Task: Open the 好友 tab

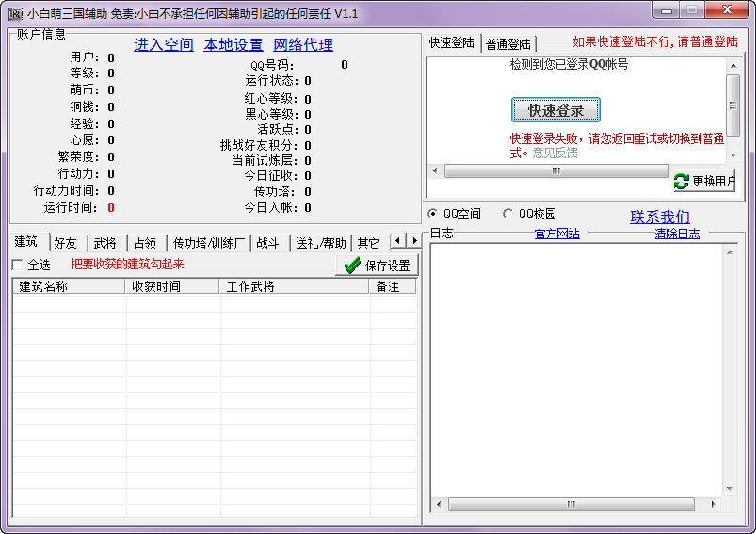Action: point(66,243)
